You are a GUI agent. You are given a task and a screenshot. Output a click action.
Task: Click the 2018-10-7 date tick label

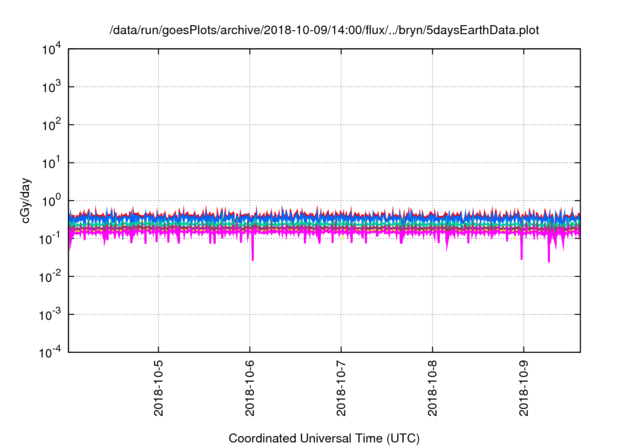tap(341, 388)
